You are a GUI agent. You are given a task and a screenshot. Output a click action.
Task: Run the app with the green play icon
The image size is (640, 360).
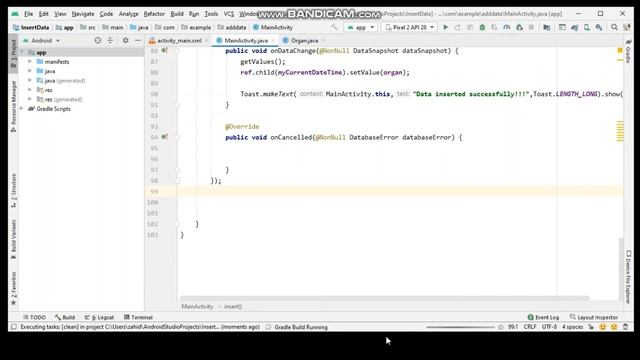point(446,27)
